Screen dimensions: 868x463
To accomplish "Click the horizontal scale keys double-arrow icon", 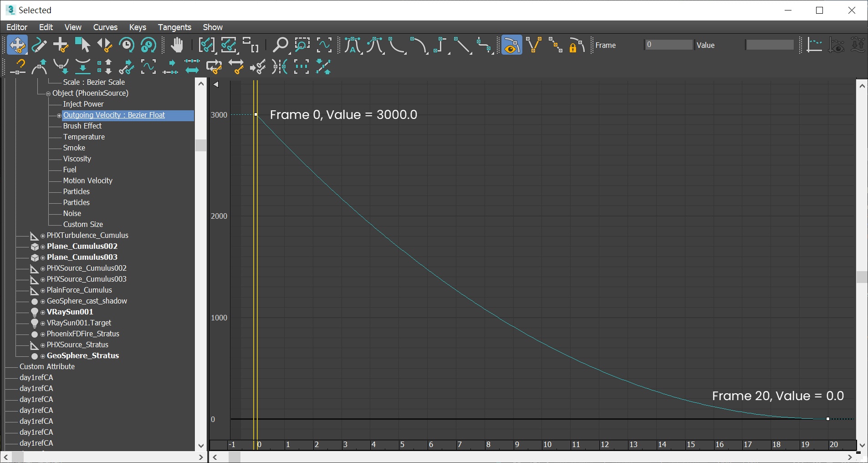I will coord(192,67).
